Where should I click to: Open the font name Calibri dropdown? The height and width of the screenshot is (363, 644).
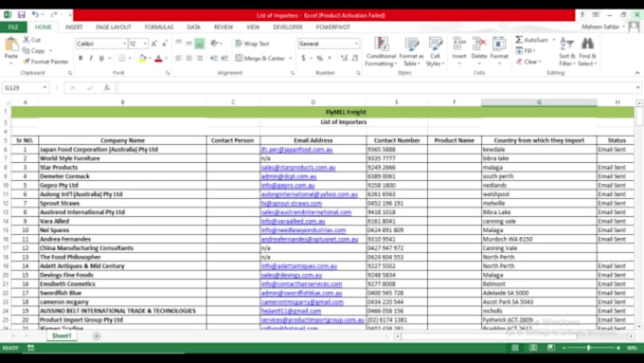pyautogui.click(x=124, y=44)
